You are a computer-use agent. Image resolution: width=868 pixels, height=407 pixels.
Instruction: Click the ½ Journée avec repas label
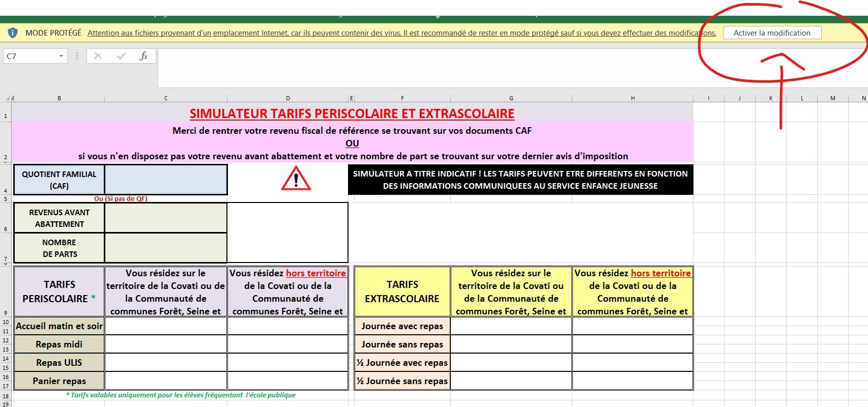pos(402,363)
